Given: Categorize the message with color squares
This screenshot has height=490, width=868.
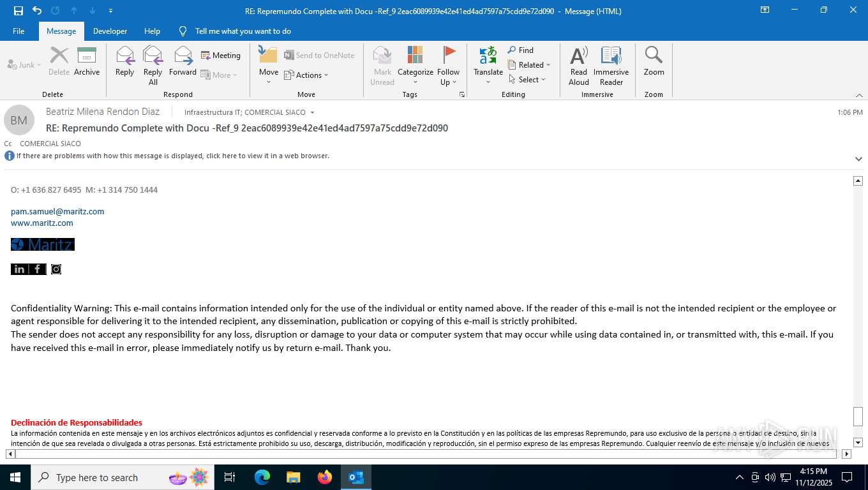Looking at the screenshot, I should click(x=415, y=66).
